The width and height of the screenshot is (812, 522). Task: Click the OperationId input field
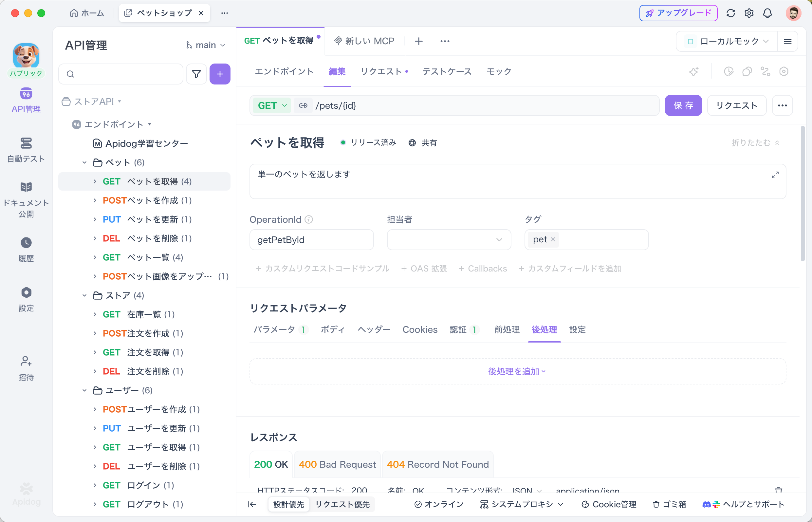point(311,240)
